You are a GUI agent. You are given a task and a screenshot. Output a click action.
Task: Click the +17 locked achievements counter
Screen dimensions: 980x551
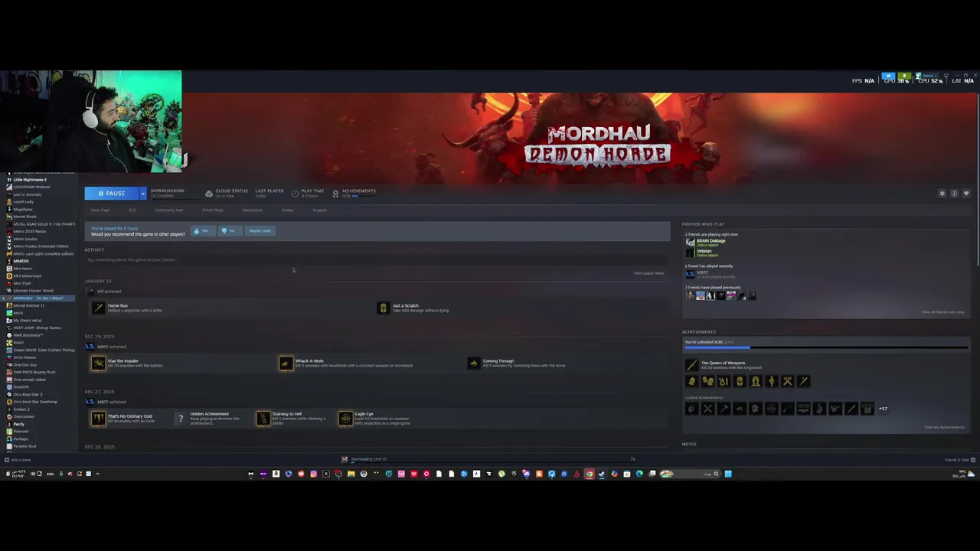click(883, 409)
